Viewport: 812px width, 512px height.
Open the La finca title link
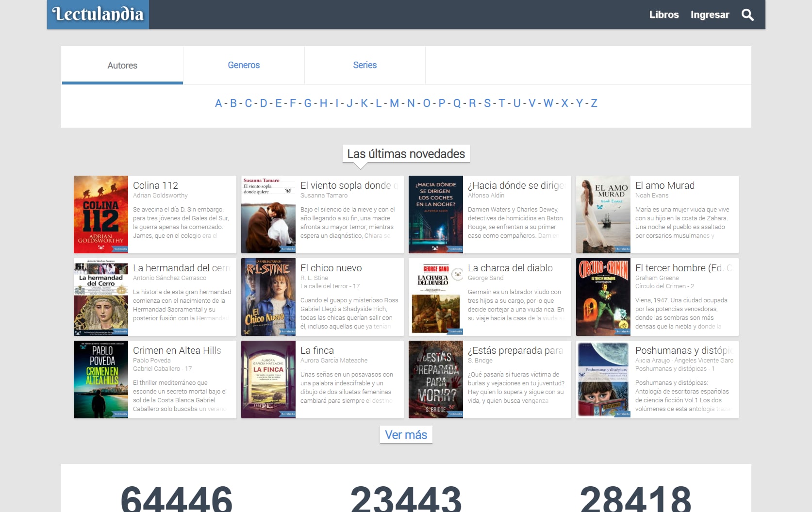[x=317, y=350]
